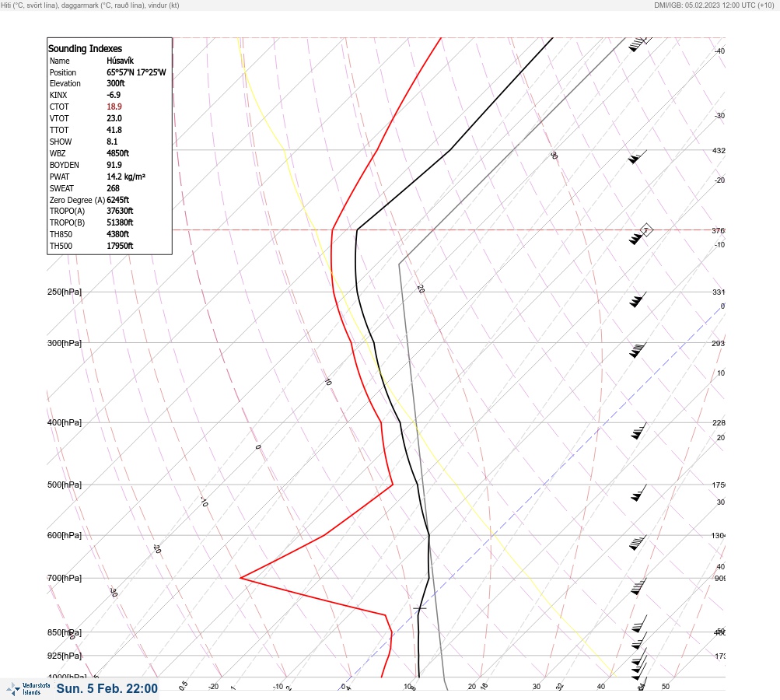Click the TROPO(B) value '51380ft'

(x=120, y=222)
